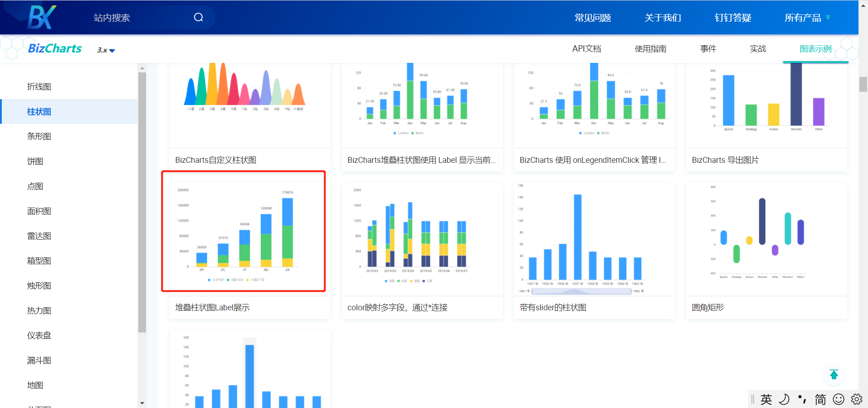This screenshot has width=868, height=408.
Task: Select 折线图 in the sidebar
Action: (39, 86)
